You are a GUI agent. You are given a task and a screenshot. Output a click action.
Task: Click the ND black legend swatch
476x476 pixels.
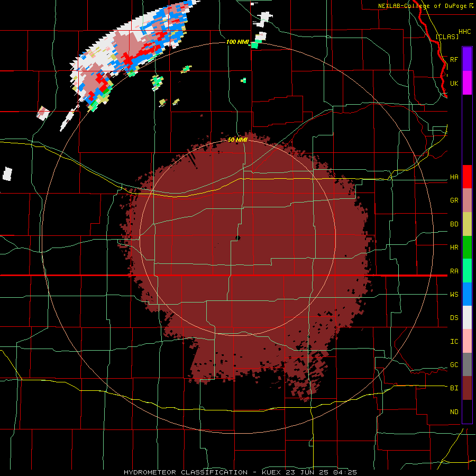coord(467,411)
